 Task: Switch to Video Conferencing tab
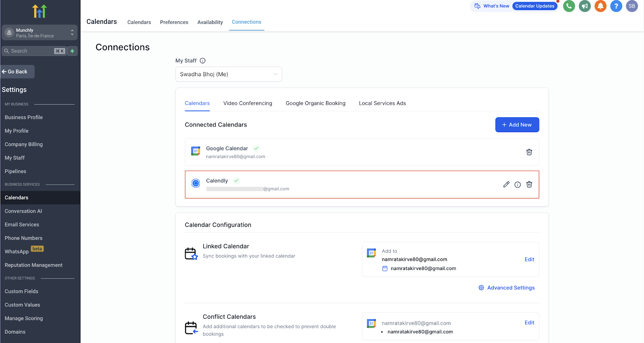tap(248, 103)
